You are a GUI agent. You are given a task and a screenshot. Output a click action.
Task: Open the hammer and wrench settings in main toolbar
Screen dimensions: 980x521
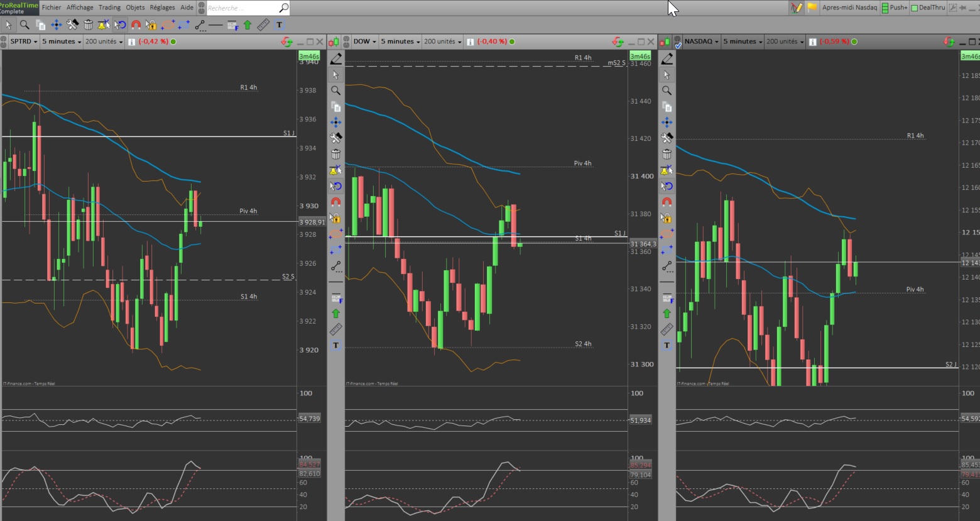[x=73, y=25]
